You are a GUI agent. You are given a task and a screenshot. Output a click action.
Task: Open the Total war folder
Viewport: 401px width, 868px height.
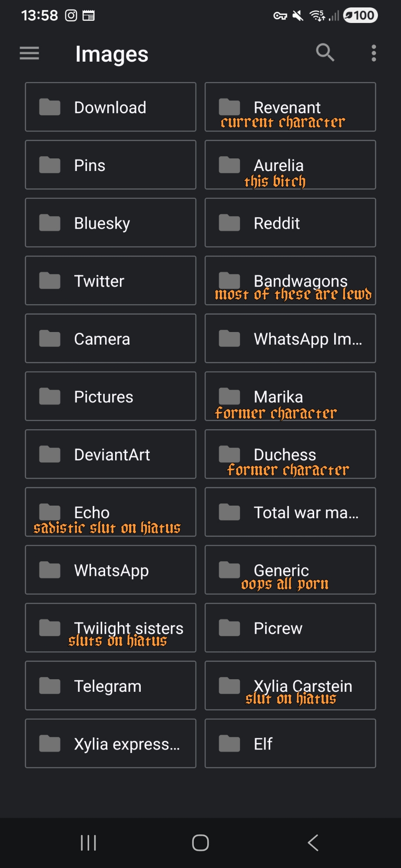(x=290, y=512)
